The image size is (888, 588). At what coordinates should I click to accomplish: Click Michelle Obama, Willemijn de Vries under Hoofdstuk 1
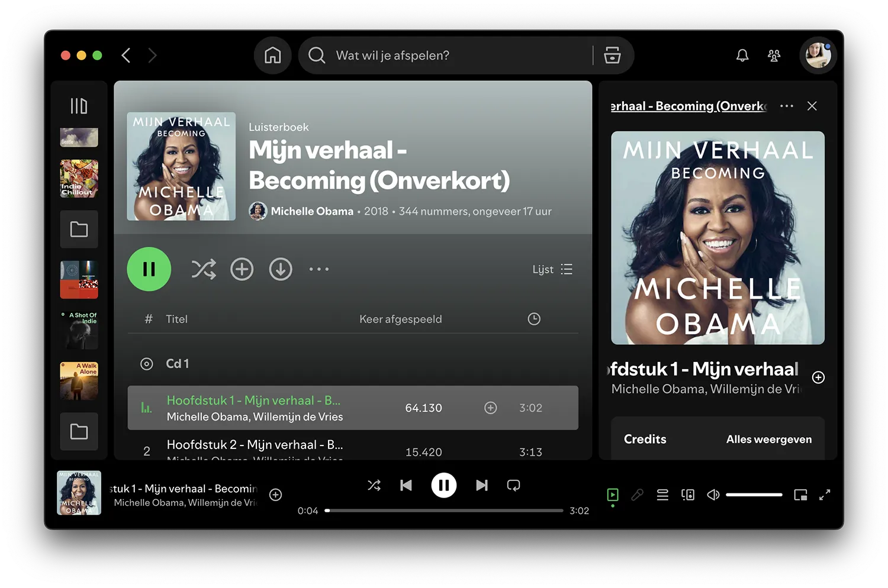point(255,417)
